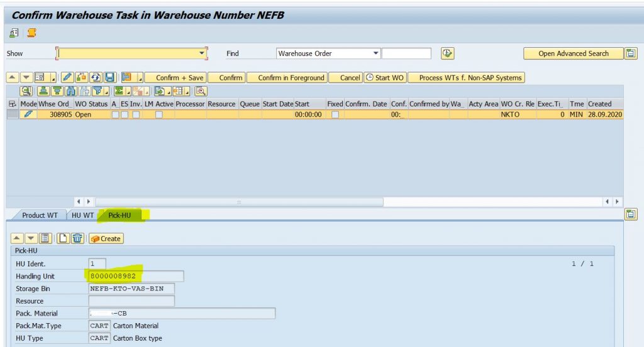This screenshot has height=347, width=644.
Task: Click the next HU down arrow in Pick-HU toolbar
Action: pos(31,238)
